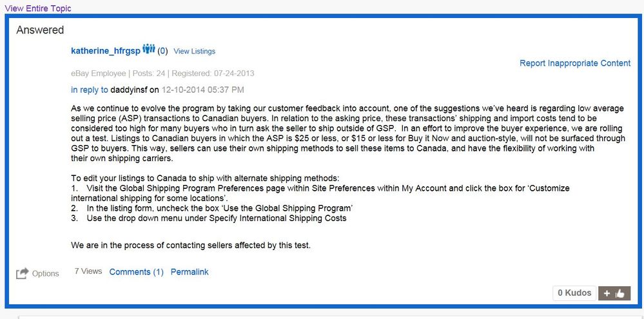Give kudos with the thumbs-up button
Screen dimensions: 644x319
(614, 293)
